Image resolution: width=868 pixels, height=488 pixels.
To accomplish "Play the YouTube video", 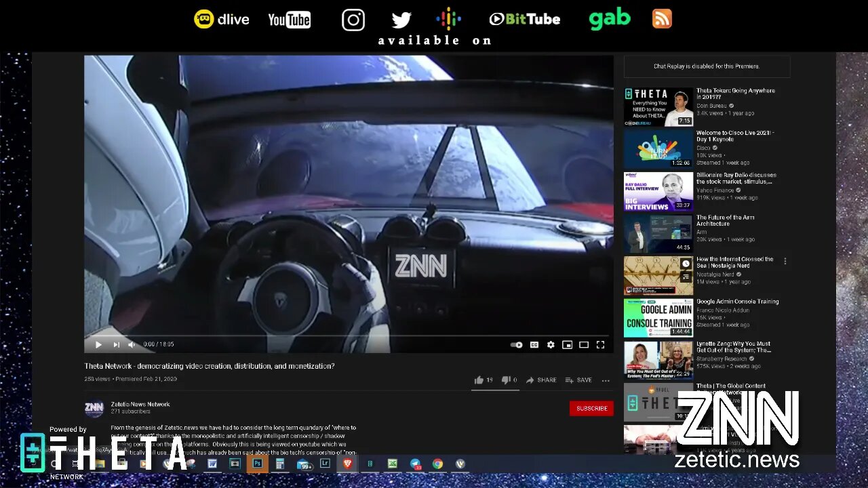I will 98,345.
